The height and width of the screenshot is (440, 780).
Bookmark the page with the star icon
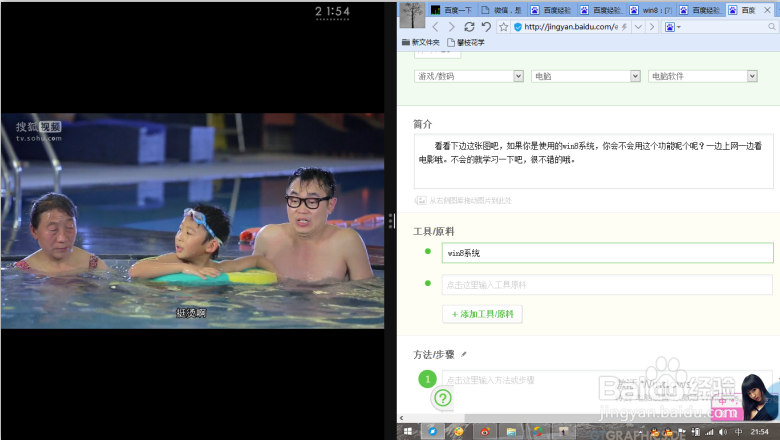[503, 27]
